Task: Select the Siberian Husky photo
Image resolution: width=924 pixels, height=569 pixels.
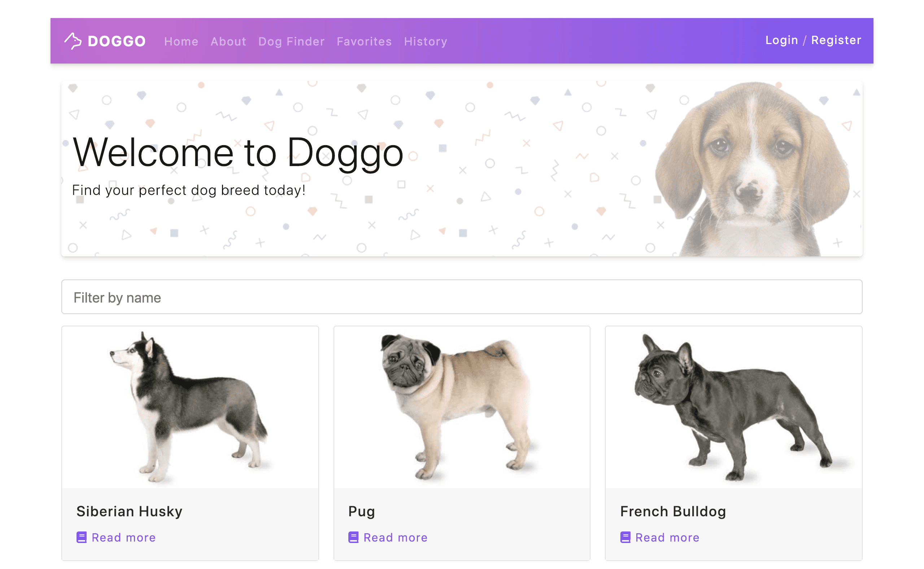Action: click(x=190, y=407)
